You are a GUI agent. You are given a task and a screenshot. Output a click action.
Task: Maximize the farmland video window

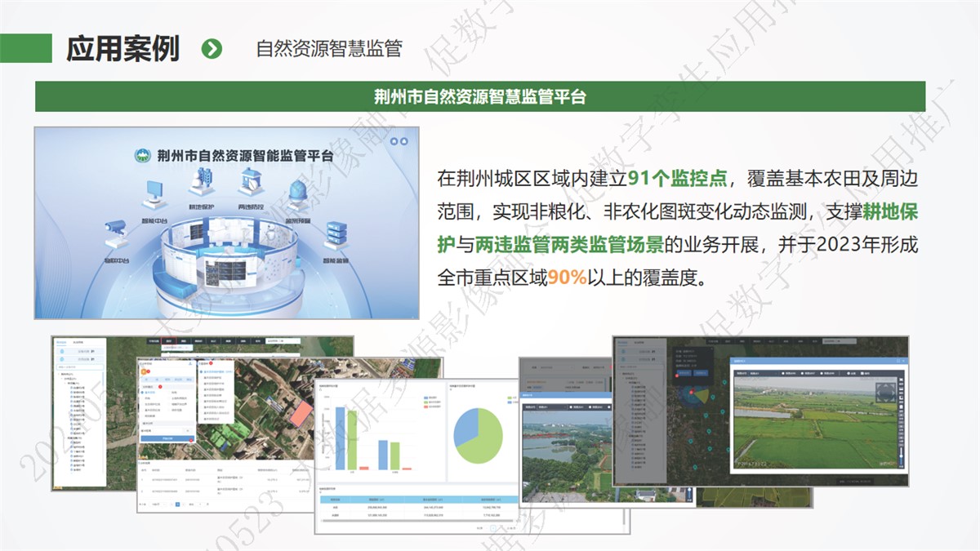(x=897, y=360)
